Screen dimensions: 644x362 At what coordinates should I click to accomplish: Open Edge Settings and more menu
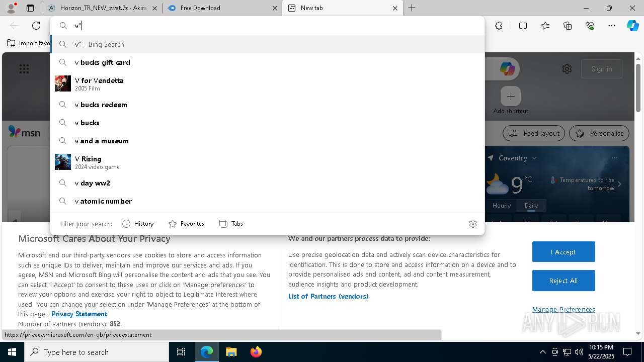point(612,26)
